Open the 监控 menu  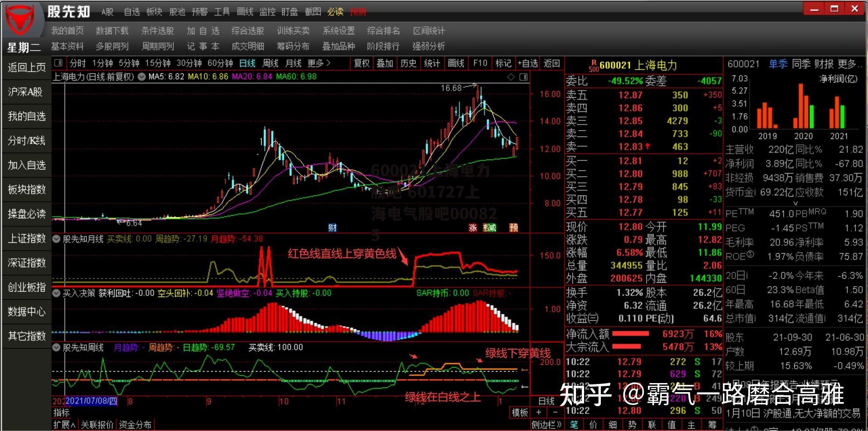point(268,12)
